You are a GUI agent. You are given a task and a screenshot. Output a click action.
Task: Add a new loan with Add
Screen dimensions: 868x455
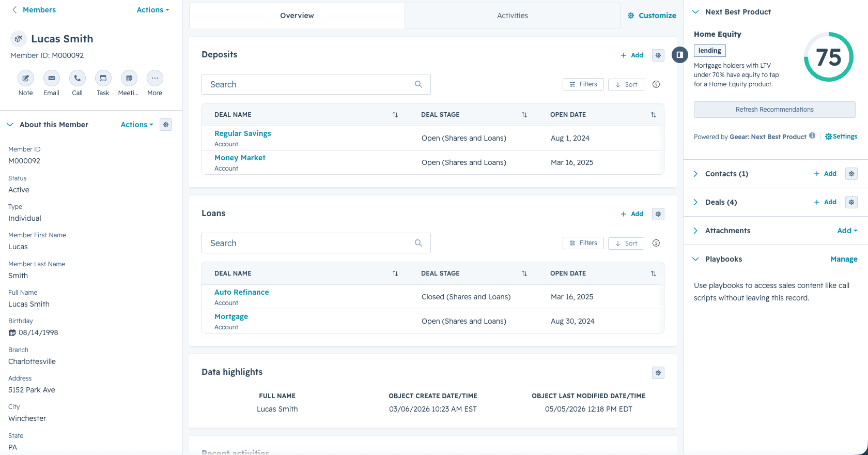pyautogui.click(x=632, y=214)
